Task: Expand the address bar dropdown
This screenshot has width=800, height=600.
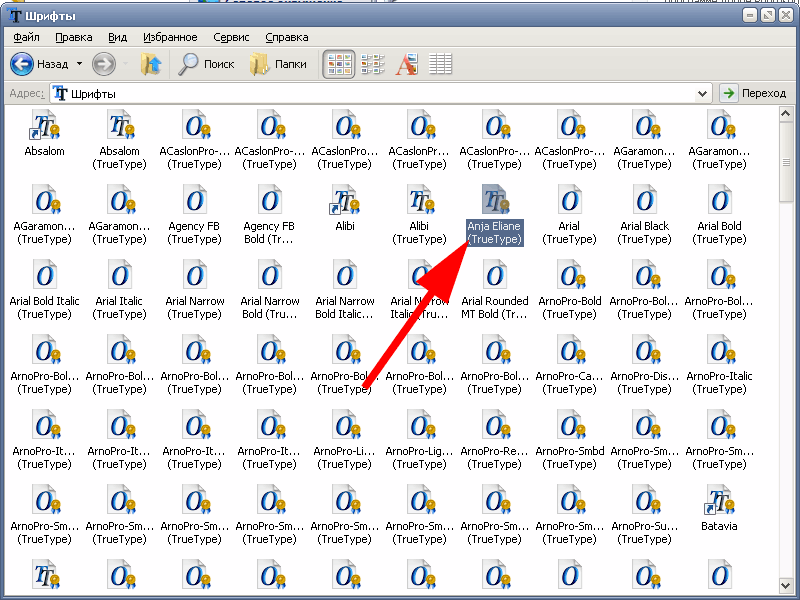Action: [702, 93]
